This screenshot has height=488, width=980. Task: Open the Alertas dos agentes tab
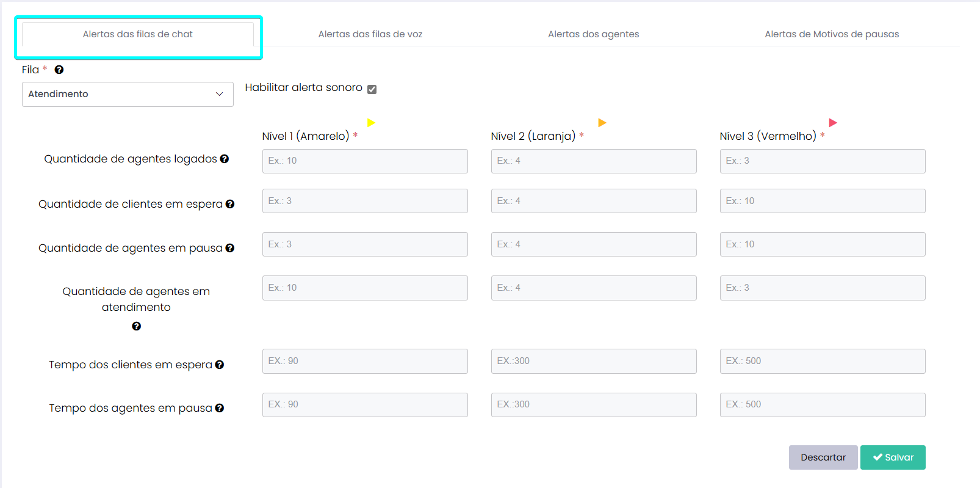coord(593,34)
